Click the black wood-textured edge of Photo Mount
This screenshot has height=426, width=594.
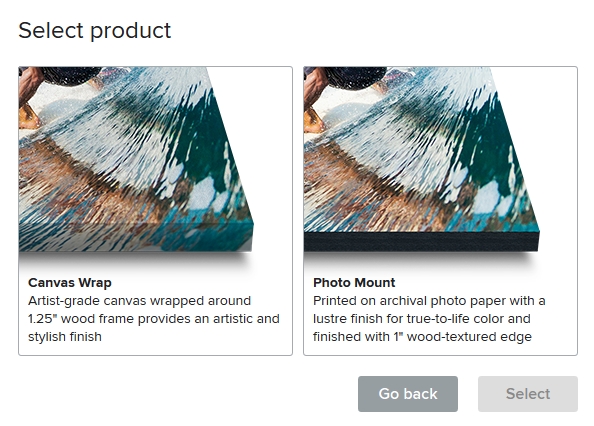(421, 242)
